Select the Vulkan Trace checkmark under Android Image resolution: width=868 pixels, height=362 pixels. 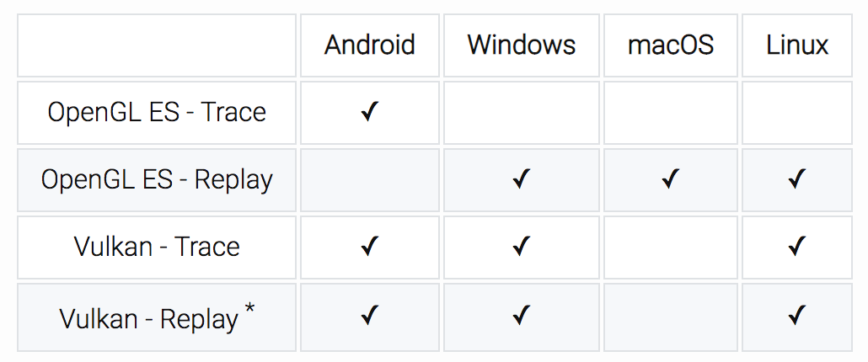[x=369, y=247]
